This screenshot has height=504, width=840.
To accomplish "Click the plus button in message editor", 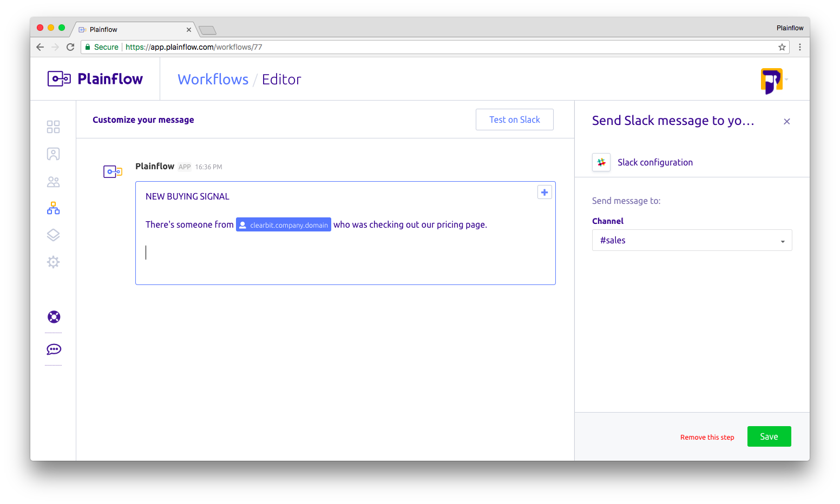I will coord(544,192).
